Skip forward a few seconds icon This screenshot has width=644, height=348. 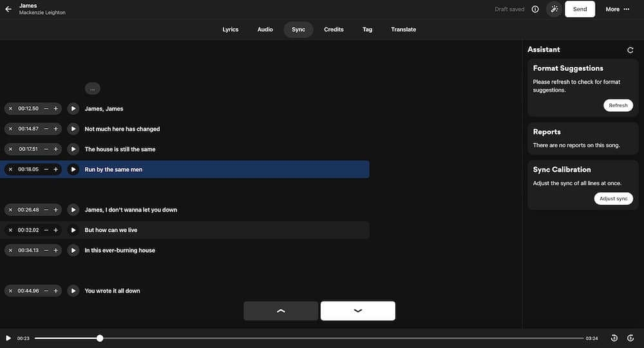click(x=630, y=338)
